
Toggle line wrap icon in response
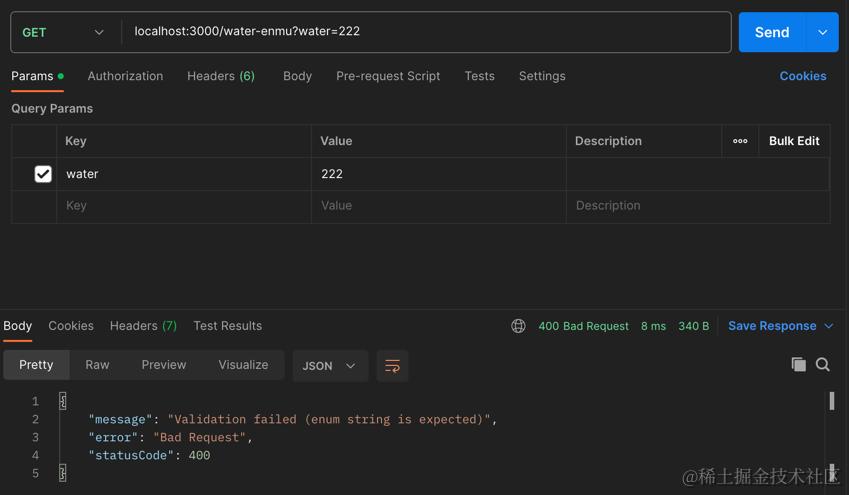click(x=392, y=366)
